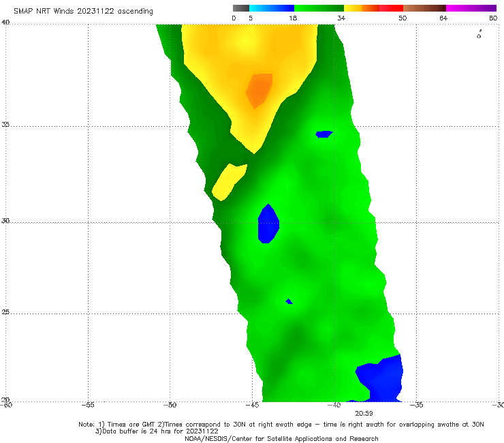Click the longitude axis label "-50"
The image size is (504, 443).
[x=170, y=405]
